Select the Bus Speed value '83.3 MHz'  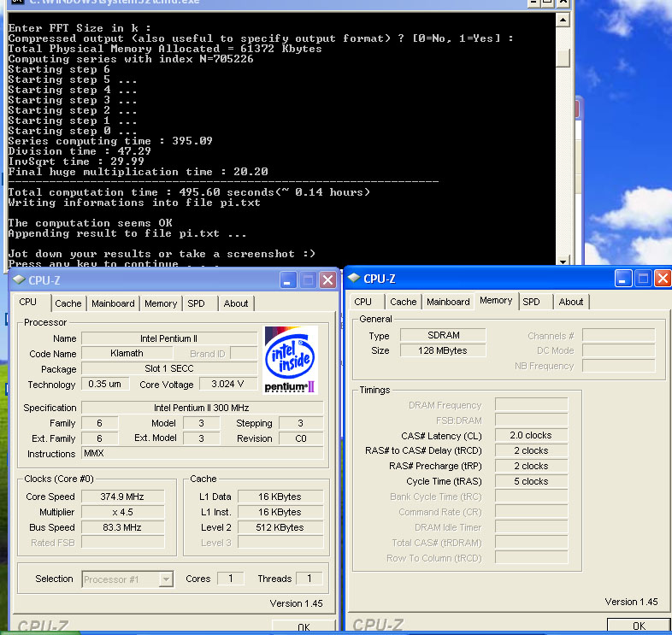coord(122,527)
